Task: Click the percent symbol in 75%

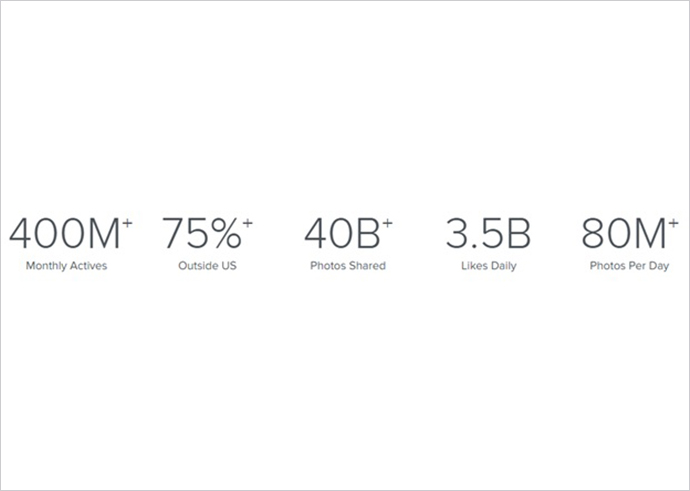Action: tap(225, 233)
